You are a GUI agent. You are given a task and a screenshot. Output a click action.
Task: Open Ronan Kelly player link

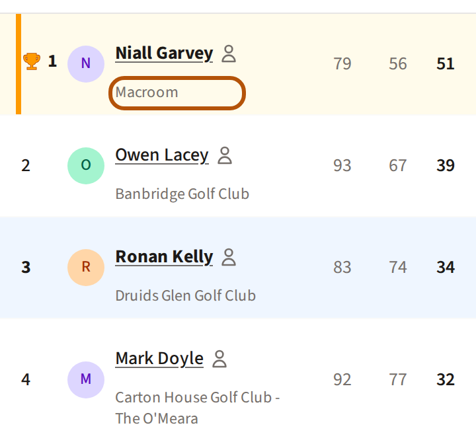pyautogui.click(x=164, y=257)
